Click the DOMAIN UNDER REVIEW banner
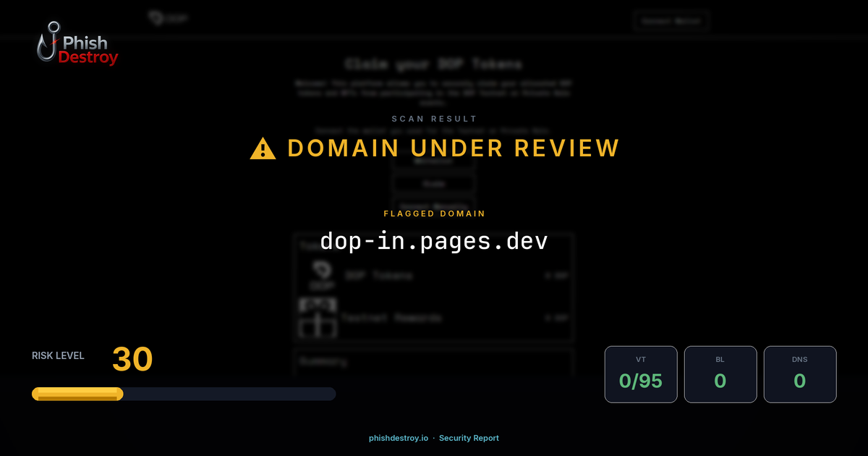Viewport: 868px width, 456px height. (454, 148)
